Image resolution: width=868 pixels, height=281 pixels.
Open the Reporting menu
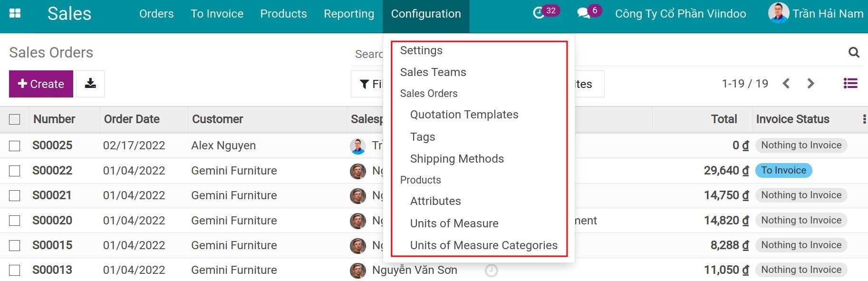tap(348, 14)
